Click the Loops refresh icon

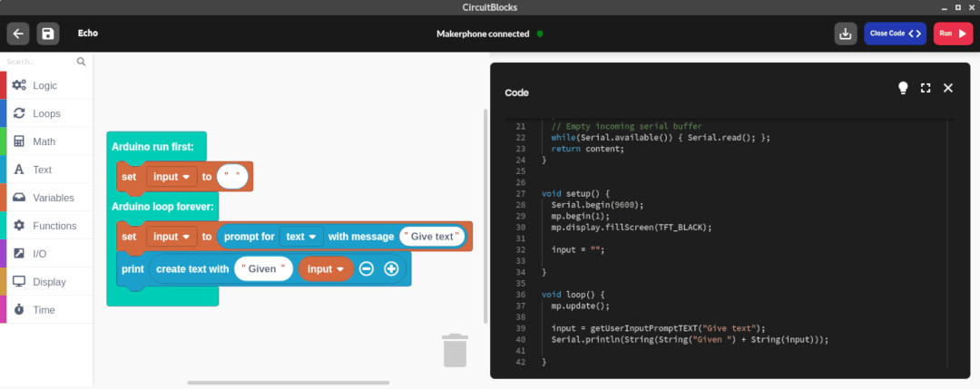(x=19, y=113)
